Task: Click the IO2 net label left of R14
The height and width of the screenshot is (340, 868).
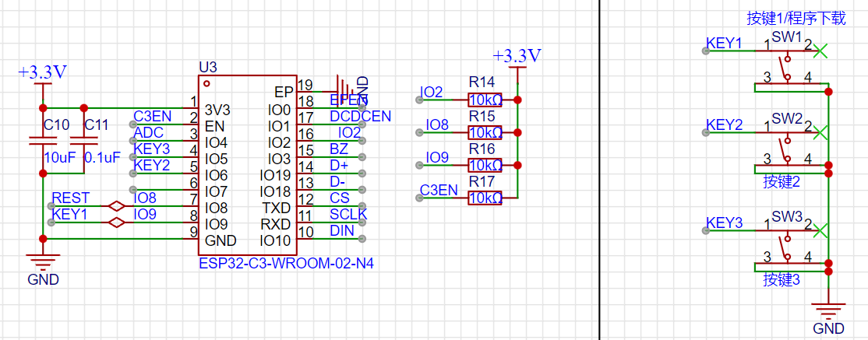Action: 431,92
